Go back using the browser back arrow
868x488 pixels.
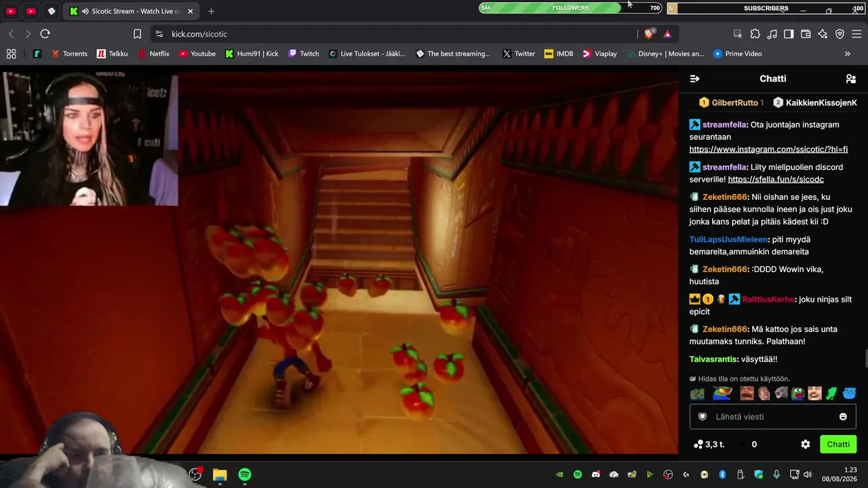pos(12,34)
